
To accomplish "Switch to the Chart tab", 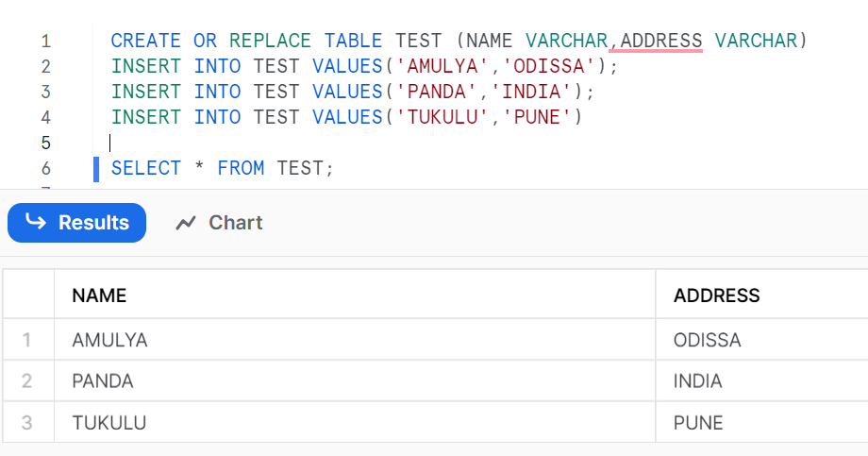I will (x=219, y=223).
